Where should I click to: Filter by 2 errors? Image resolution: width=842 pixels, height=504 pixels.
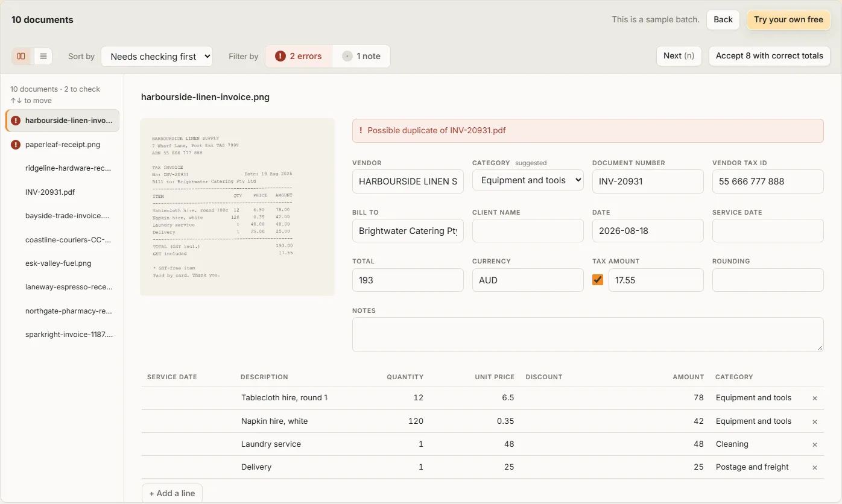click(299, 56)
